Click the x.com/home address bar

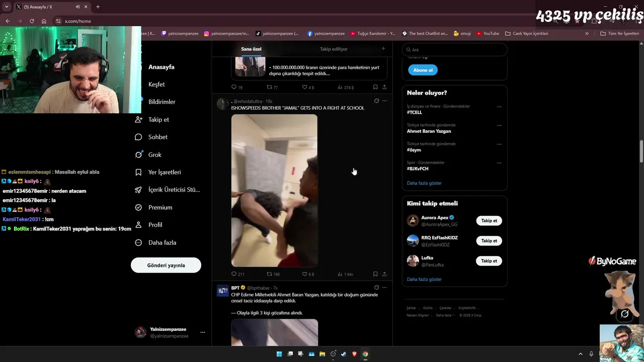(x=78, y=21)
